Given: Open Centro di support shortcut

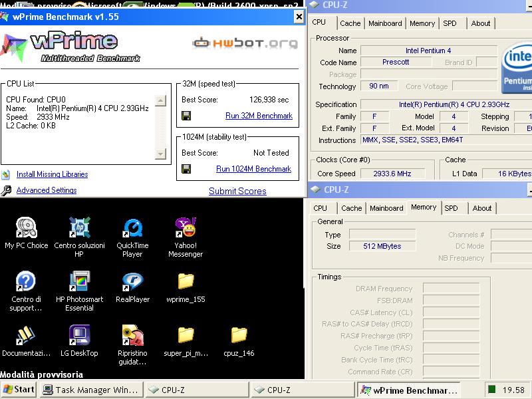Looking at the screenshot, I should coord(26,291).
